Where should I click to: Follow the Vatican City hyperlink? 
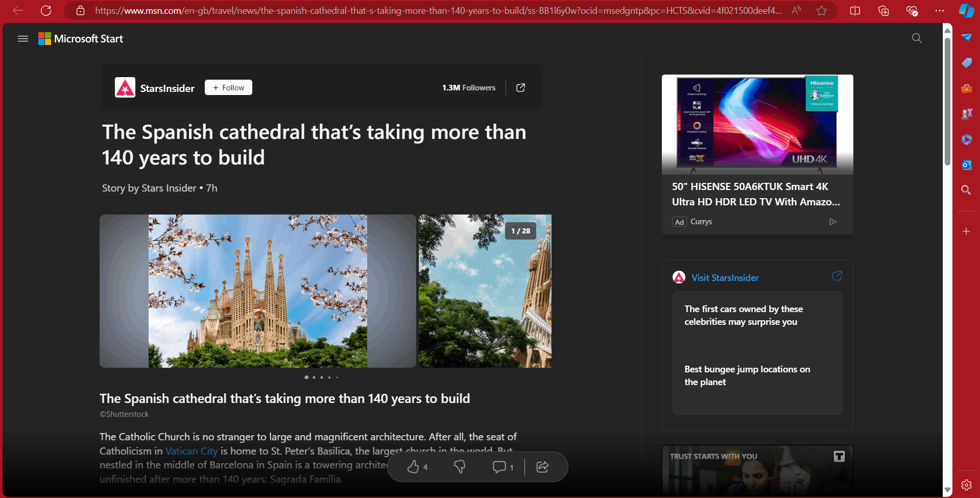192,451
